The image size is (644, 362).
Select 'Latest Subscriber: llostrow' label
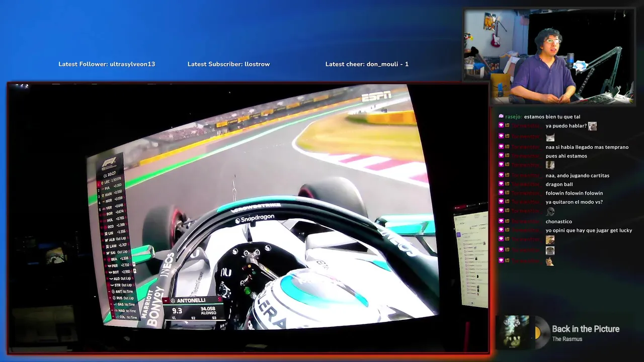[x=228, y=64]
